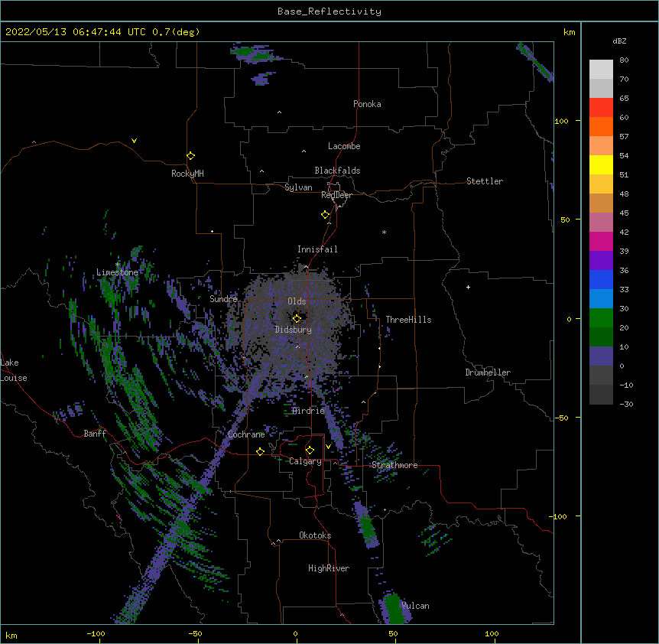Click the -30 value on dBZ legend

626,404
